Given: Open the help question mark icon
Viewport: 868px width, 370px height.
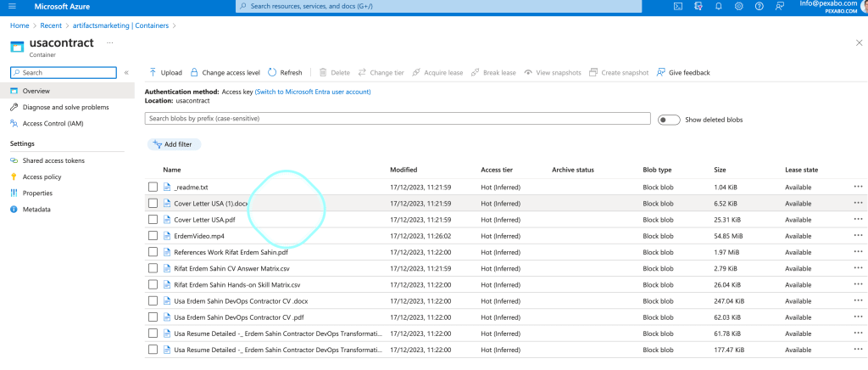Looking at the screenshot, I should click(759, 7).
